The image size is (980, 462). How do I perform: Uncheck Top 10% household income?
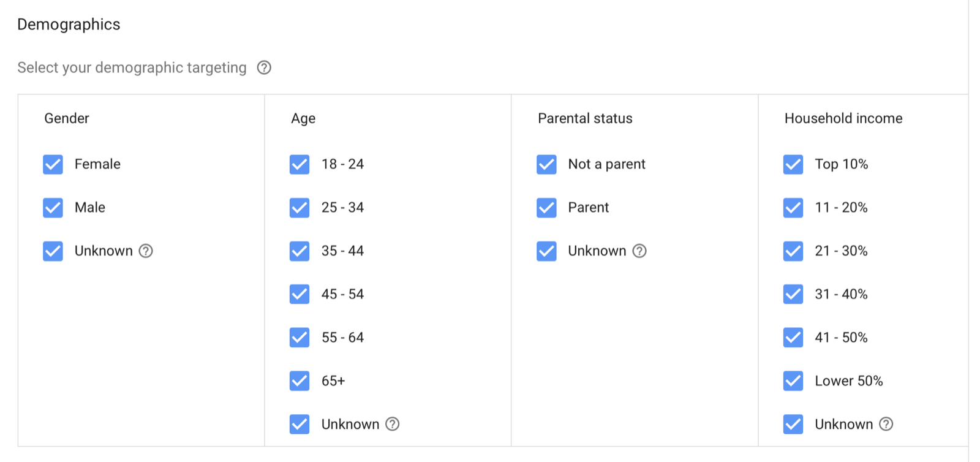[x=793, y=164]
